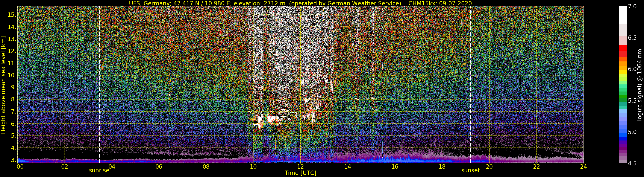Click the '6.0' colorbar tick label
Screen dimensions: 644x177
tap(632, 69)
